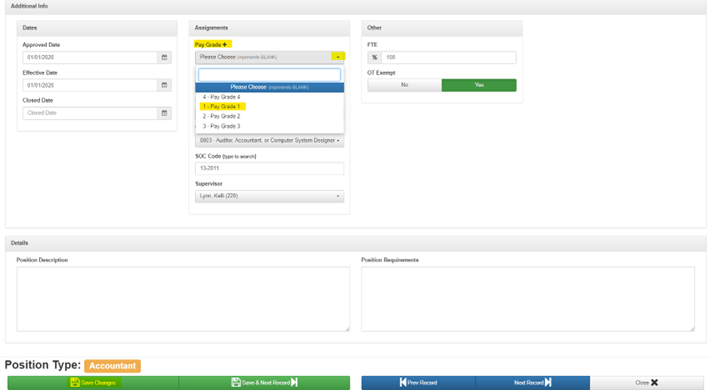Click the Accountant position type badge

click(x=112, y=366)
